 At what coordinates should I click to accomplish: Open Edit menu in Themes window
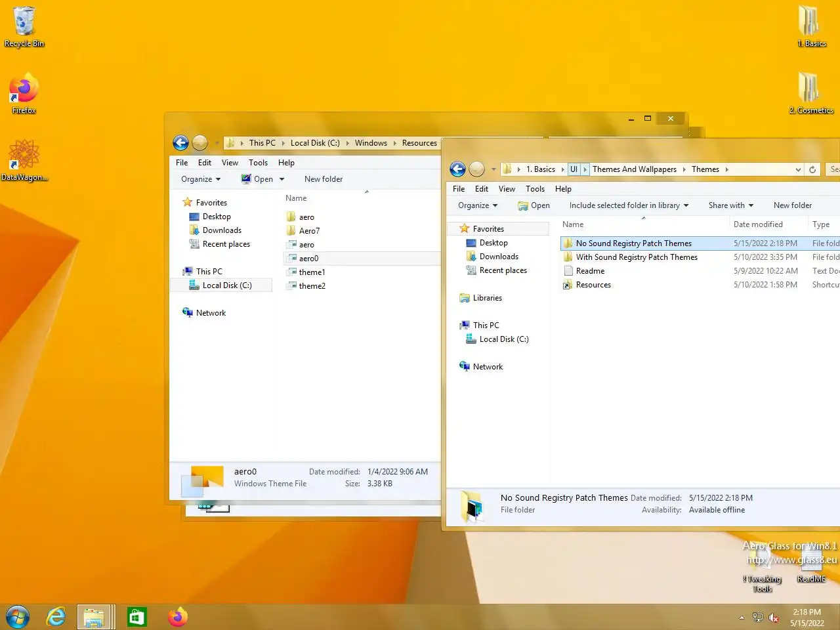point(482,189)
